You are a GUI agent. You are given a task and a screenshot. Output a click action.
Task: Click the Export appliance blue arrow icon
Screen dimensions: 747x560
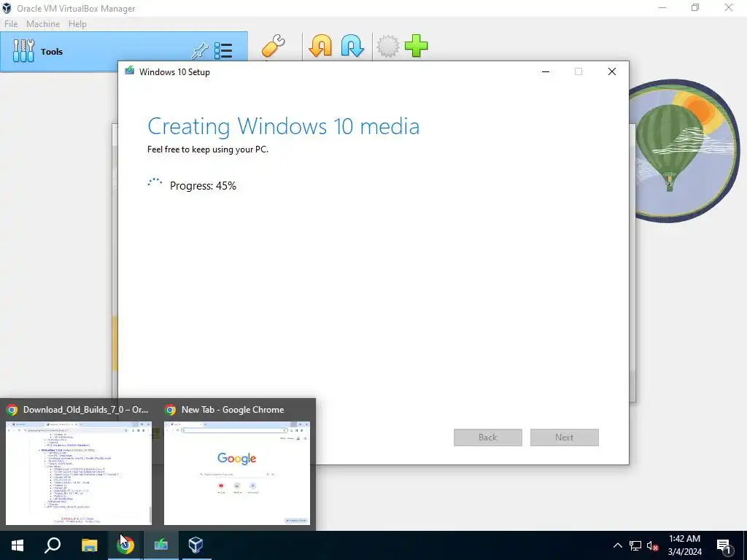coord(352,46)
